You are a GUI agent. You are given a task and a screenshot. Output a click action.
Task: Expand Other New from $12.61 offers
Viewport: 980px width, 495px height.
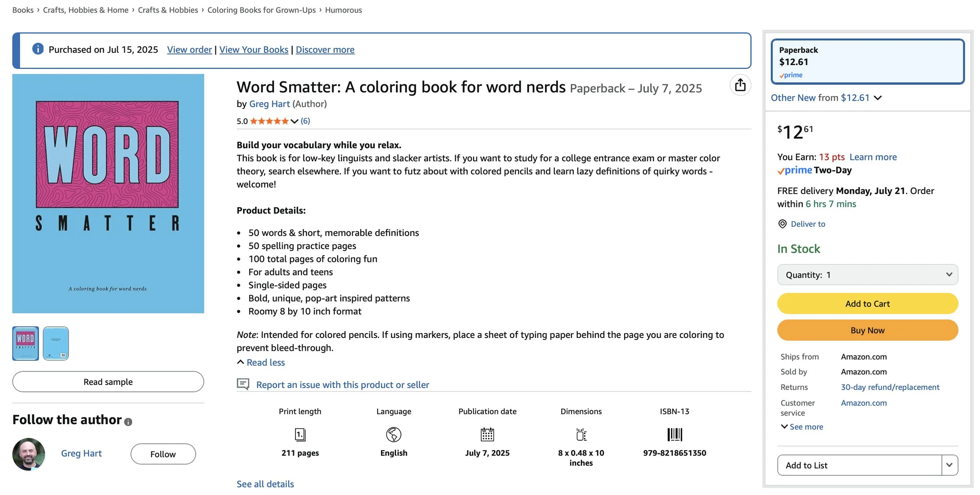pyautogui.click(x=826, y=98)
